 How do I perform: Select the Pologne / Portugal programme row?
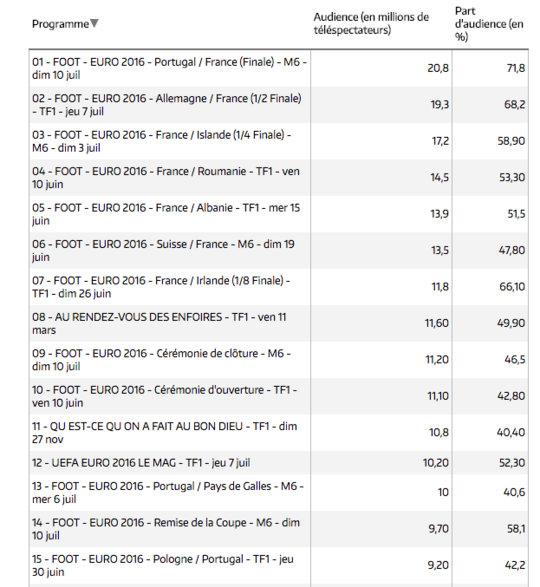click(279, 565)
